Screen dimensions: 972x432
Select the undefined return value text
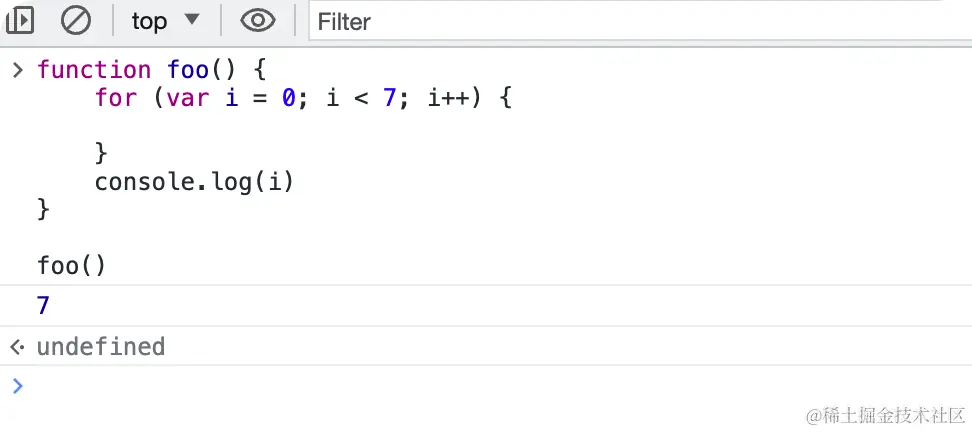point(101,346)
